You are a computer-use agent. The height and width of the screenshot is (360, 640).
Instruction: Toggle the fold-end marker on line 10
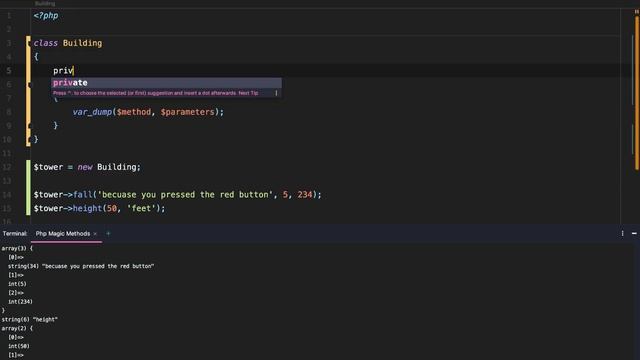29,140
